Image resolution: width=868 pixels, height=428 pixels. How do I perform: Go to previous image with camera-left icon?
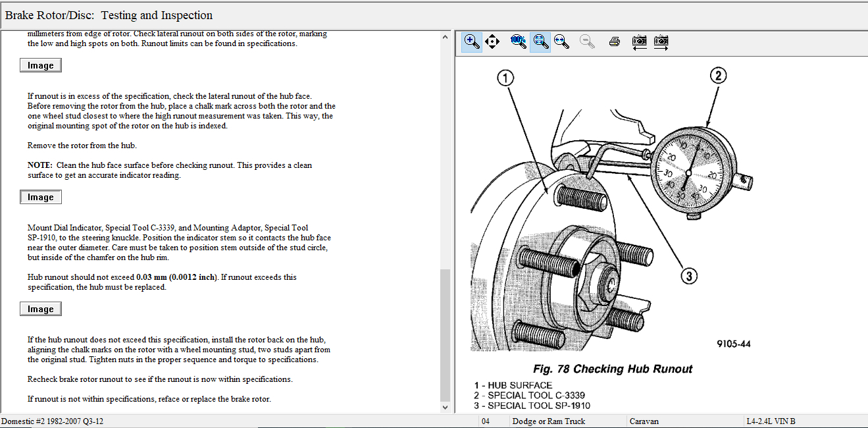(x=639, y=42)
